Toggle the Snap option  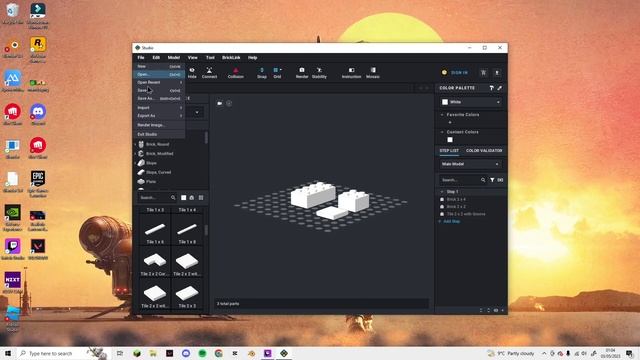(262, 73)
